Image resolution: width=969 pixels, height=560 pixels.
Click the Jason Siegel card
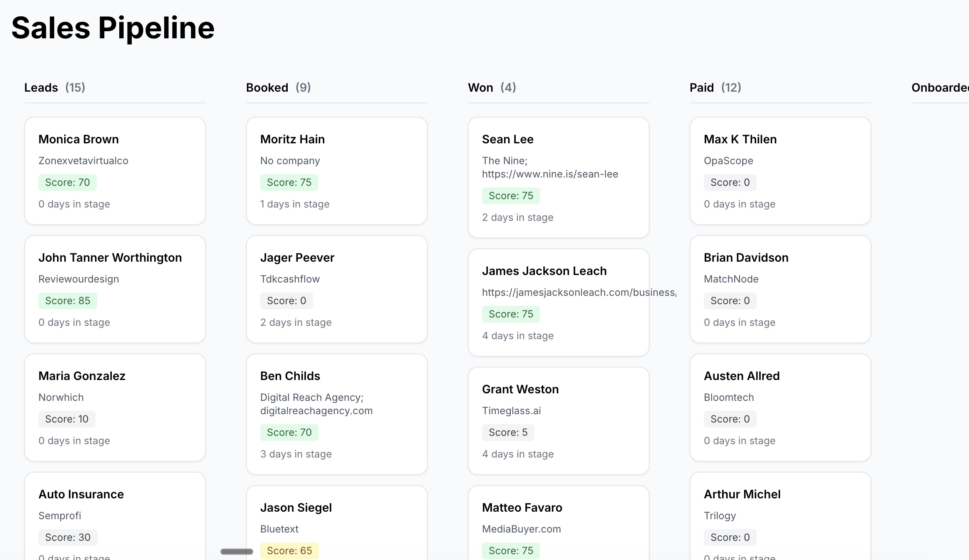(336, 523)
